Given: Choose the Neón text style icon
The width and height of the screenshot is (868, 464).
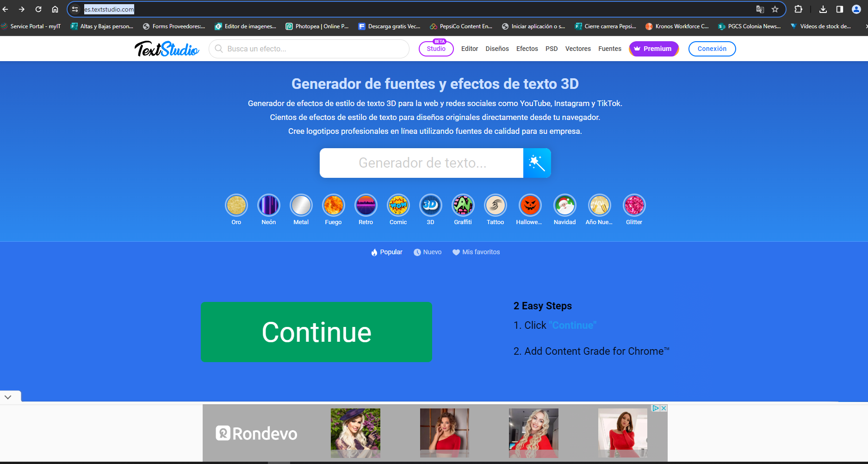Looking at the screenshot, I should (269, 205).
